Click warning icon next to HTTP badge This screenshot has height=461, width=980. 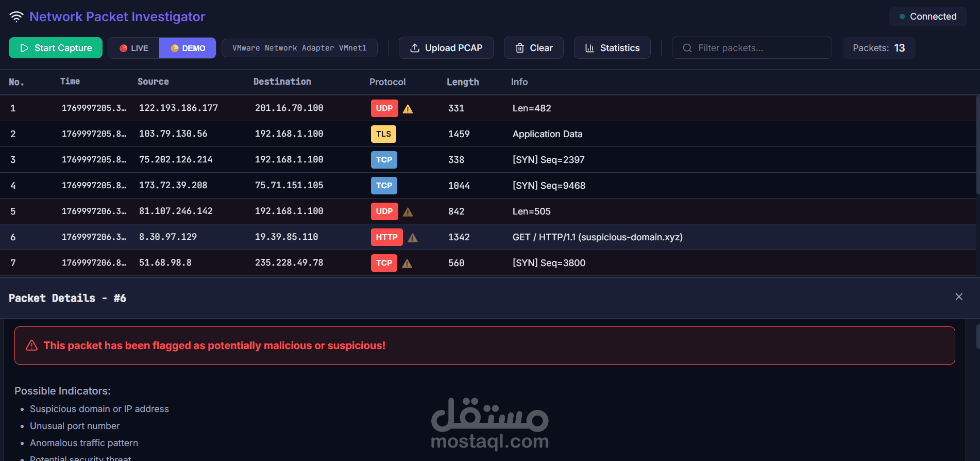(x=413, y=238)
